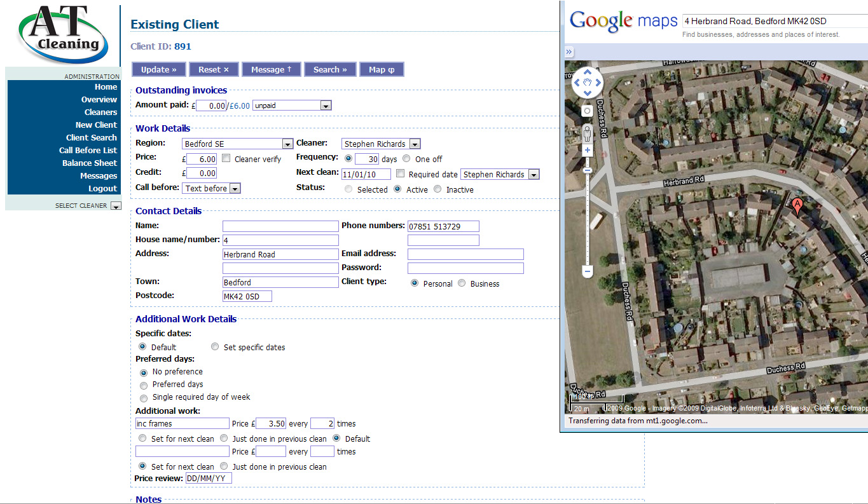Go to Balance Sheet in sidebar

89,163
